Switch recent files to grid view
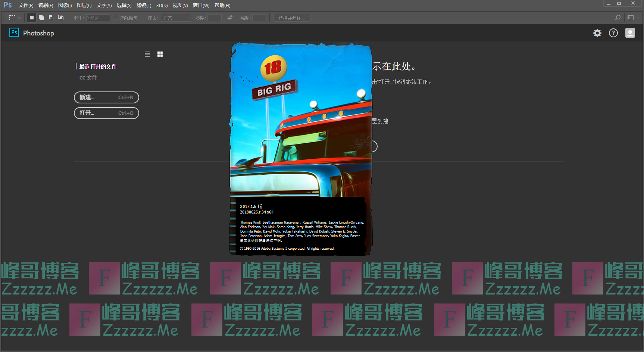 pos(160,54)
